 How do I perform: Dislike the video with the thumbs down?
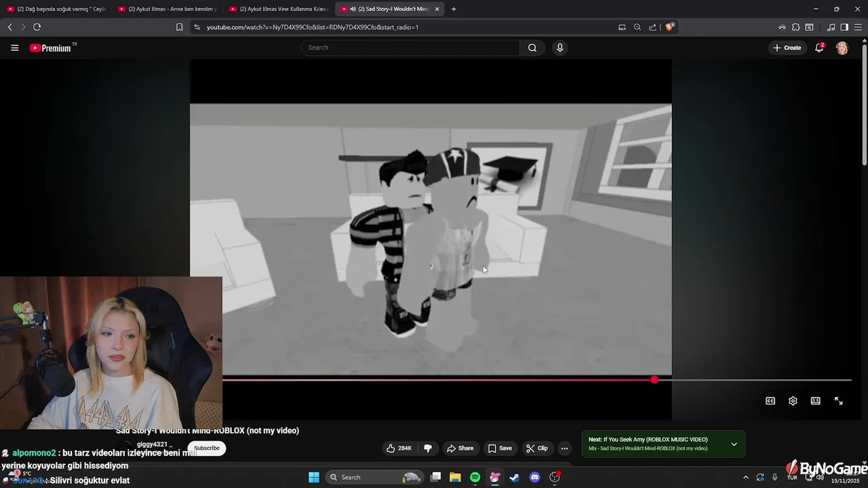428,448
